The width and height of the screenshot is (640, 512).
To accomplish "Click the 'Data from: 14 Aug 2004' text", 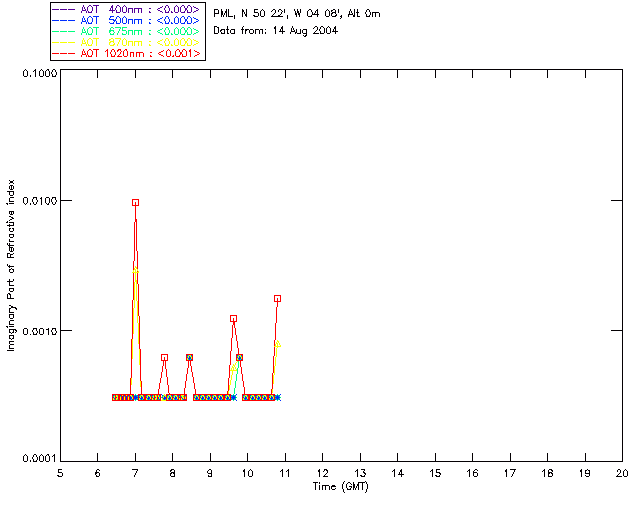I will point(276,31).
